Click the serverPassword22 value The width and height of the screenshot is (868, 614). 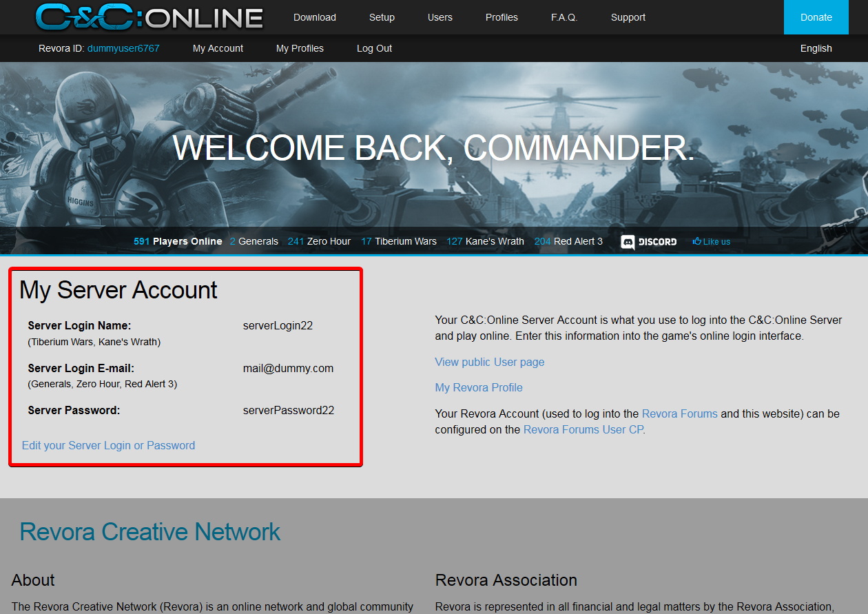coord(289,410)
